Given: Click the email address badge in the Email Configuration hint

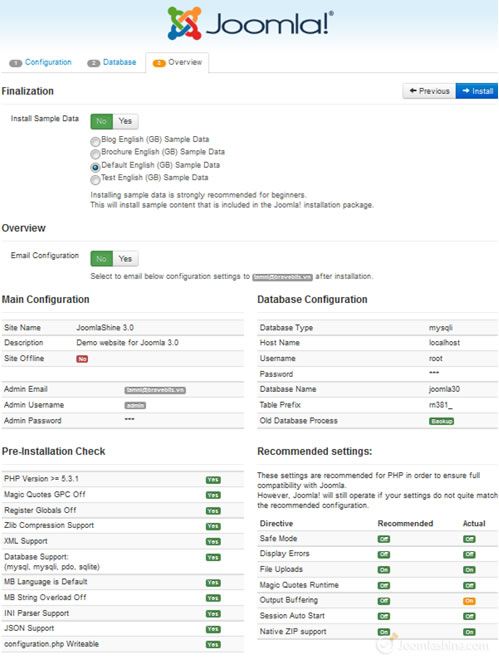Looking at the screenshot, I should [x=282, y=277].
